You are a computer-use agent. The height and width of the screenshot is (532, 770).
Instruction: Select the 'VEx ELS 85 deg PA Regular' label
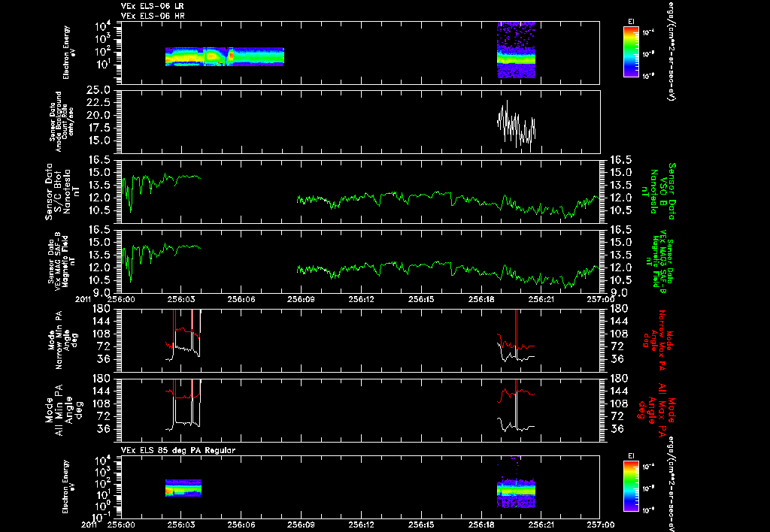coord(178,450)
